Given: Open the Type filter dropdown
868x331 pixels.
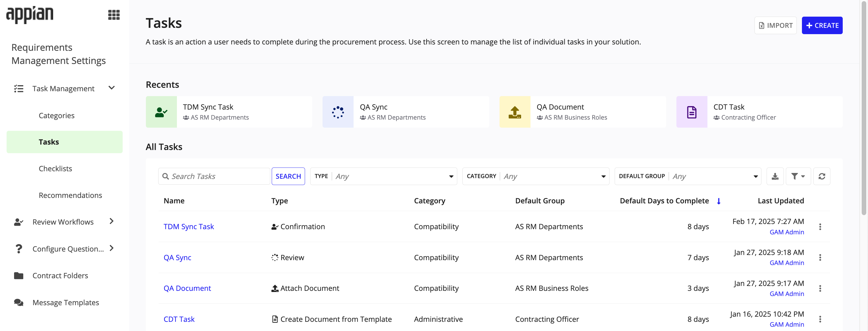Looking at the screenshot, I should coord(383,176).
